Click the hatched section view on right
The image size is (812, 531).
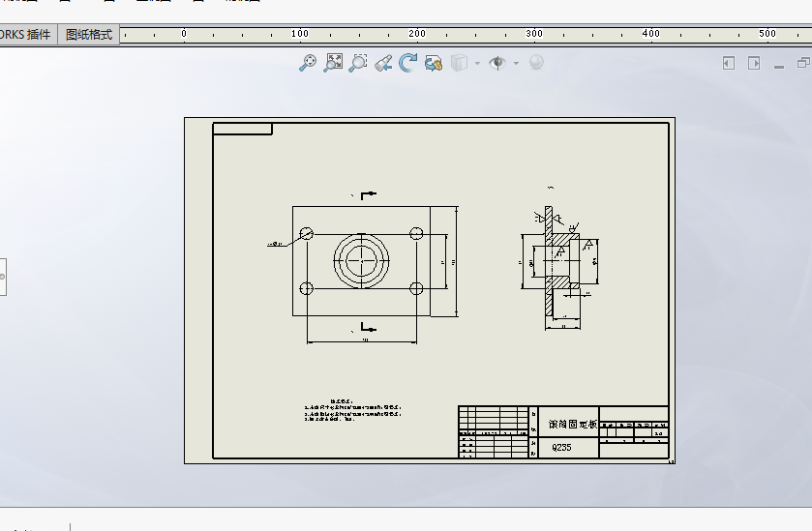pos(560,261)
